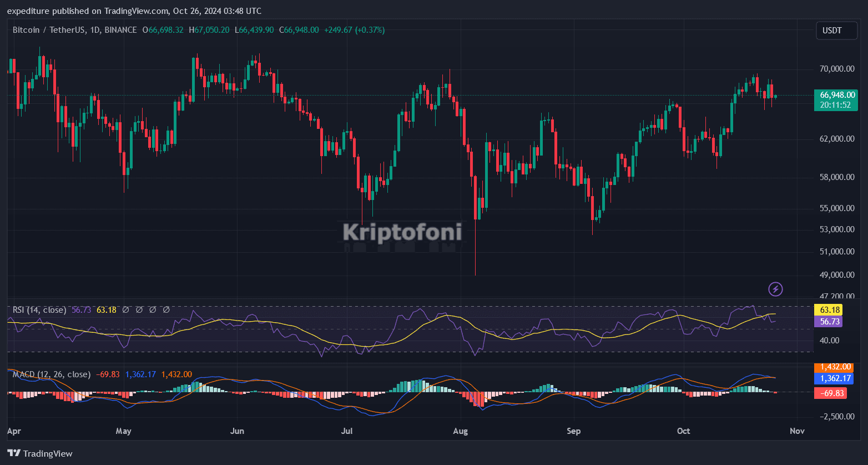This screenshot has height=465, width=868.
Task: Click the expenditure publisher link at top
Action: (26, 11)
